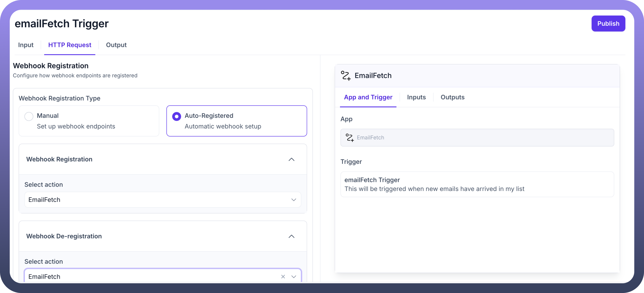
Task: Switch to the Input tab
Action: point(26,45)
